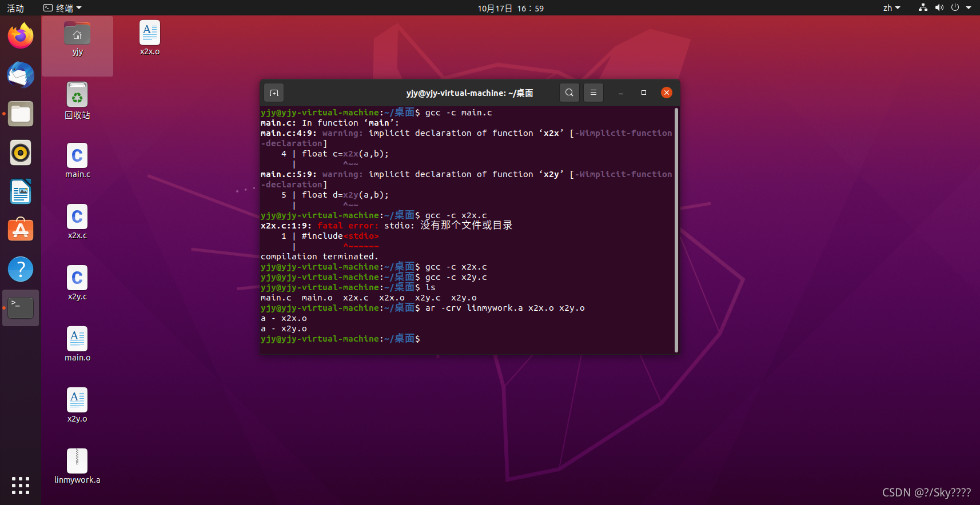Select the yjy home folder icon

click(77, 39)
